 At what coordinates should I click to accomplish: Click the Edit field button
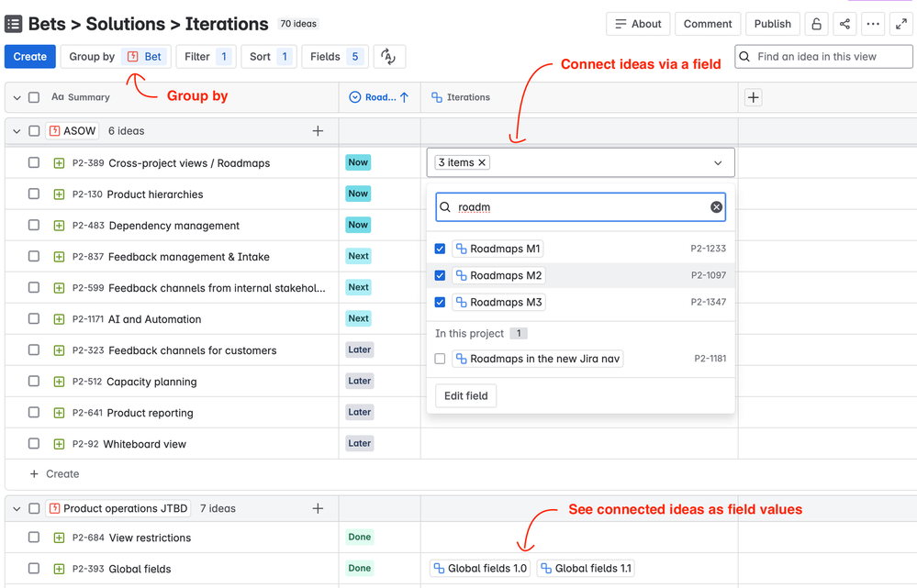[x=466, y=395]
